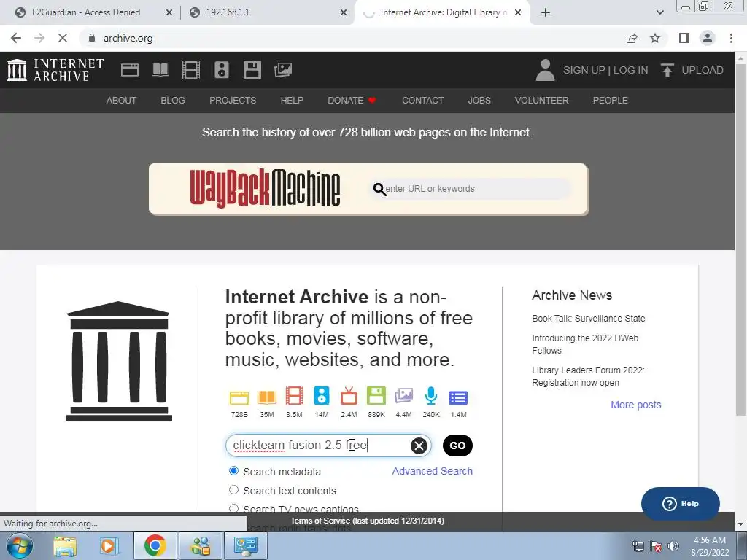Stop loading the page in Chrome
This screenshot has width=747, height=560.
point(63,38)
